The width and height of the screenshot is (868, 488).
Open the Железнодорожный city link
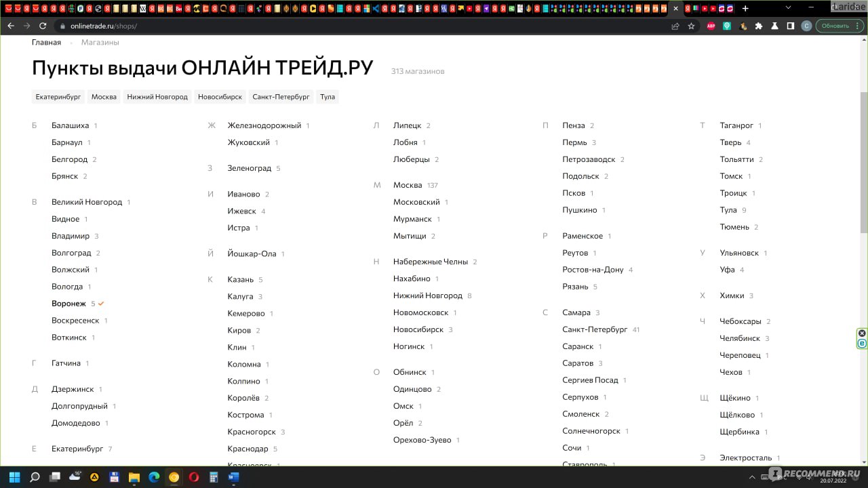264,125
